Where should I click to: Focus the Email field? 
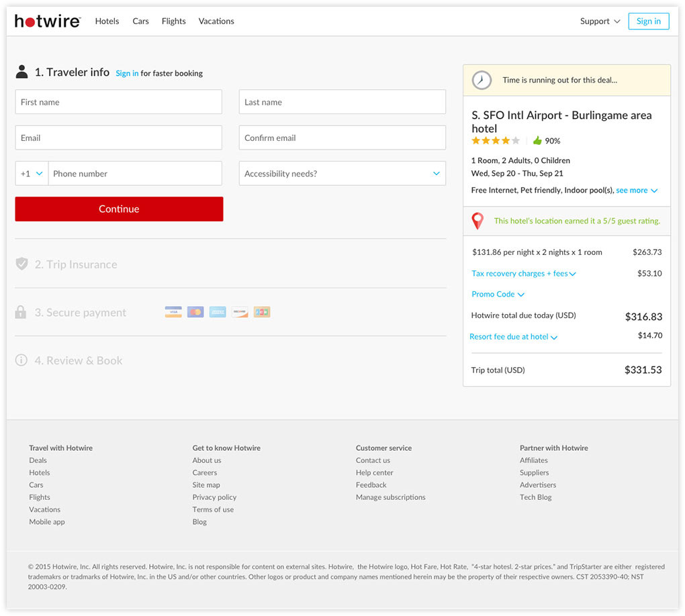[x=118, y=138]
